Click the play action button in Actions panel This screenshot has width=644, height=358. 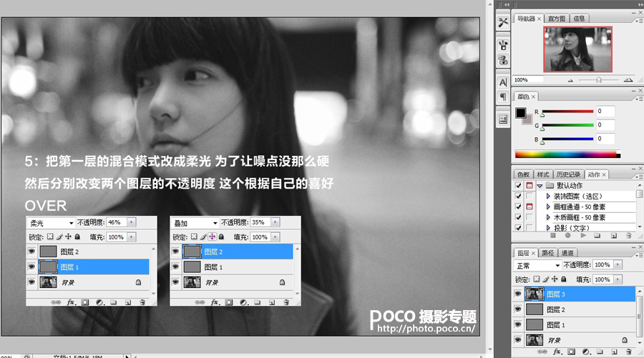coord(582,236)
